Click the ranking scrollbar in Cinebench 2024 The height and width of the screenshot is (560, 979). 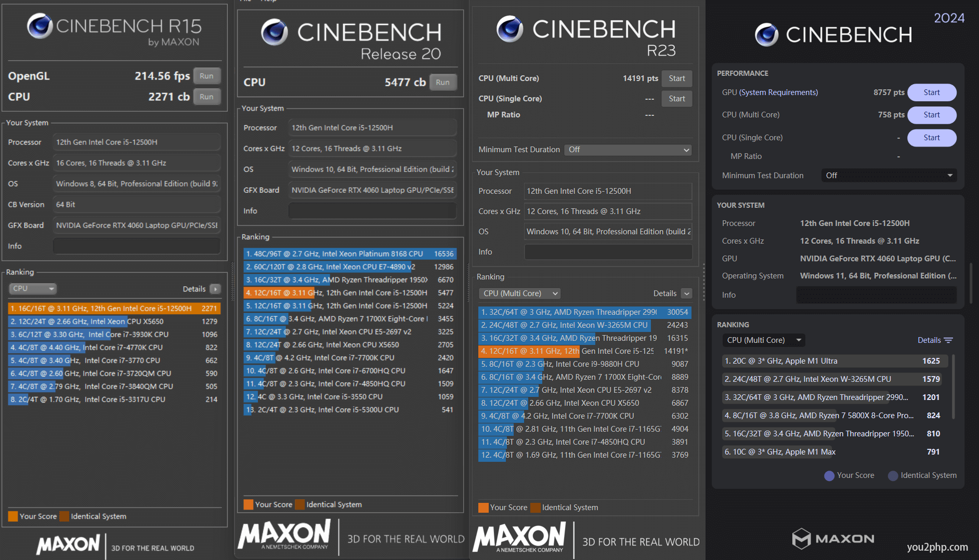coord(953,387)
